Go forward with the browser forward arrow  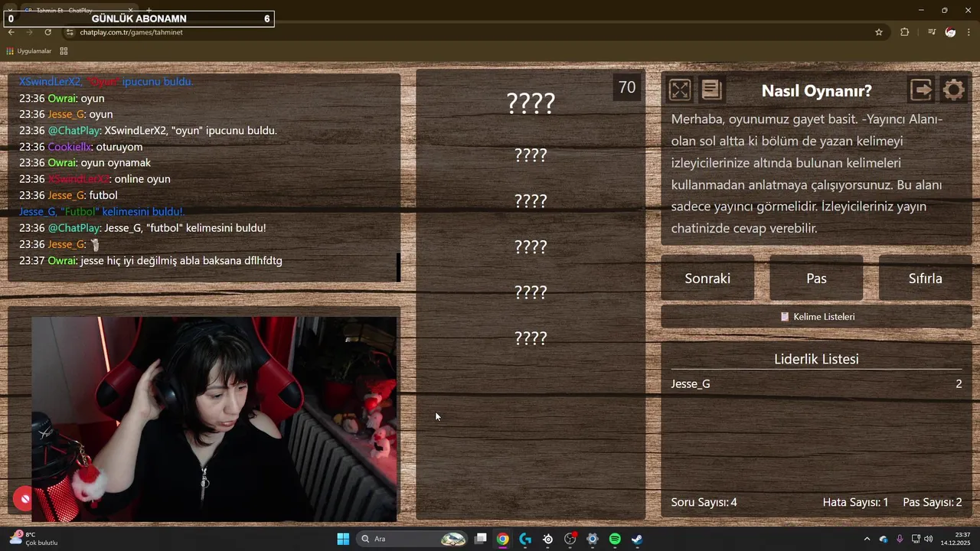click(30, 32)
